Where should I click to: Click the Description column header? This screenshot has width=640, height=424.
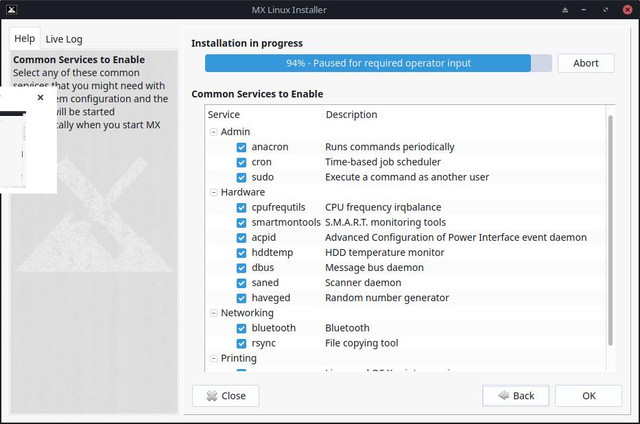(351, 115)
